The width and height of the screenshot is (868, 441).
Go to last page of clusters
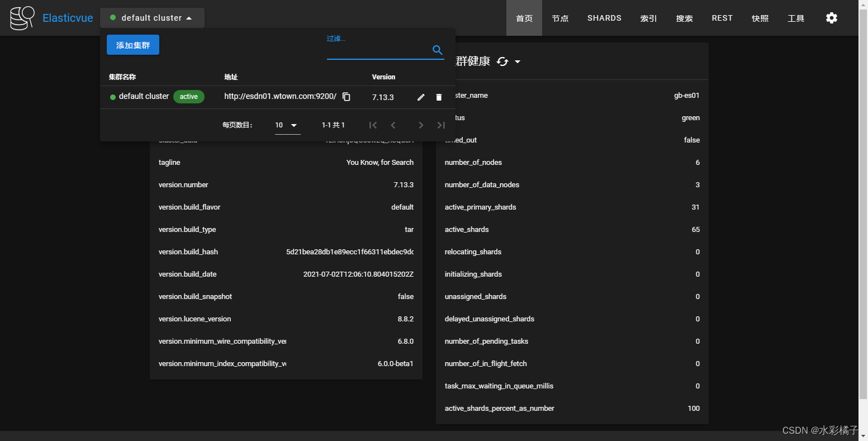441,125
